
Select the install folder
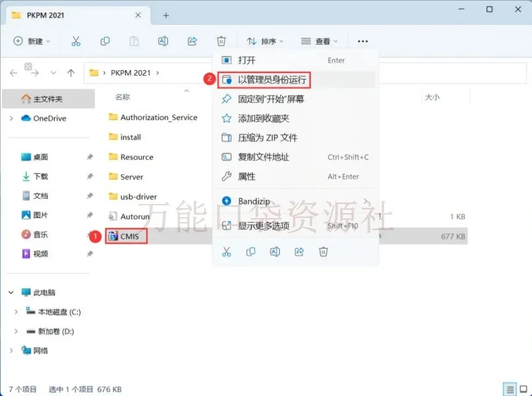pos(124,137)
